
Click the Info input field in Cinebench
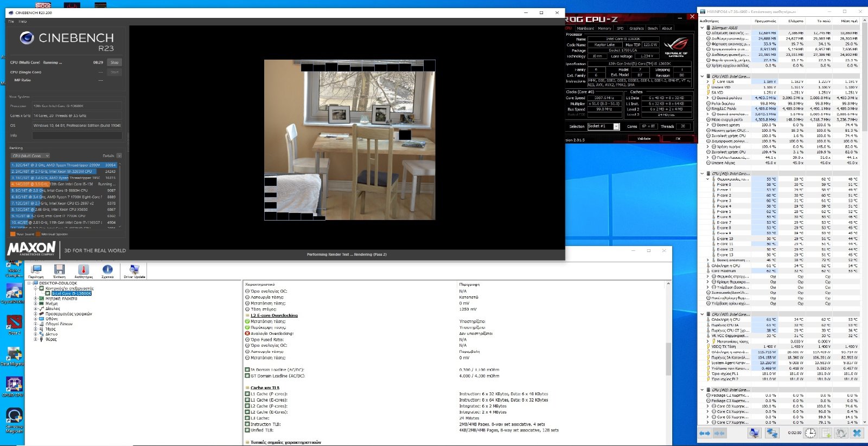[77, 135]
